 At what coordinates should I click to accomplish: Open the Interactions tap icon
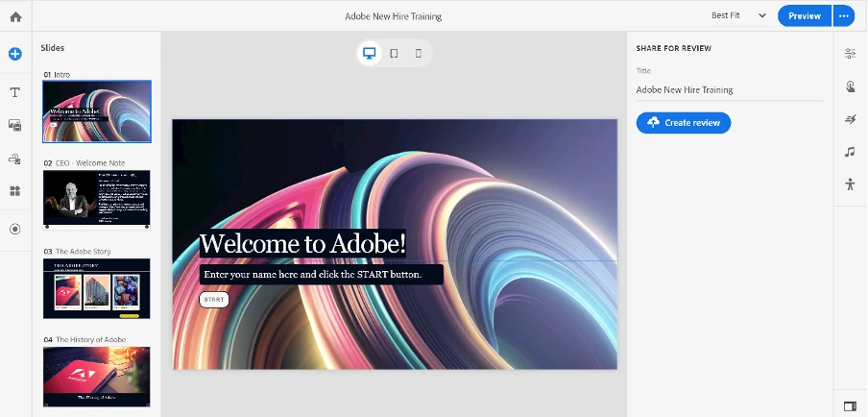tap(851, 86)
